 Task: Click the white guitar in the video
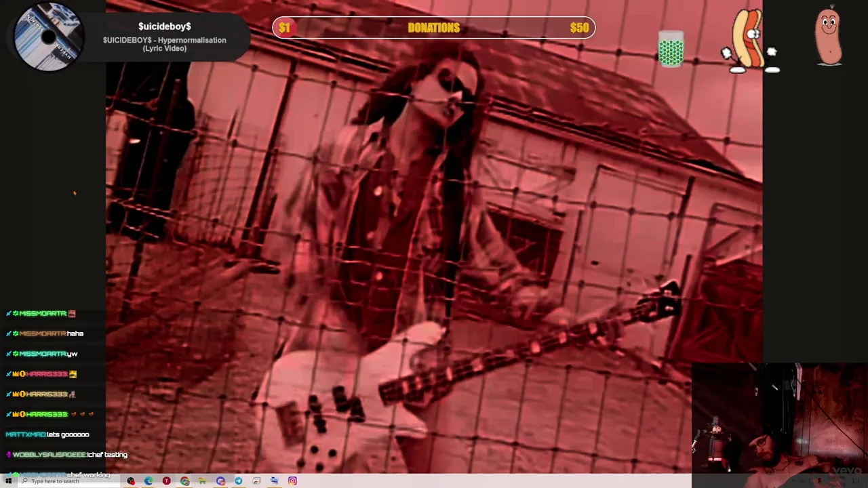468,380
